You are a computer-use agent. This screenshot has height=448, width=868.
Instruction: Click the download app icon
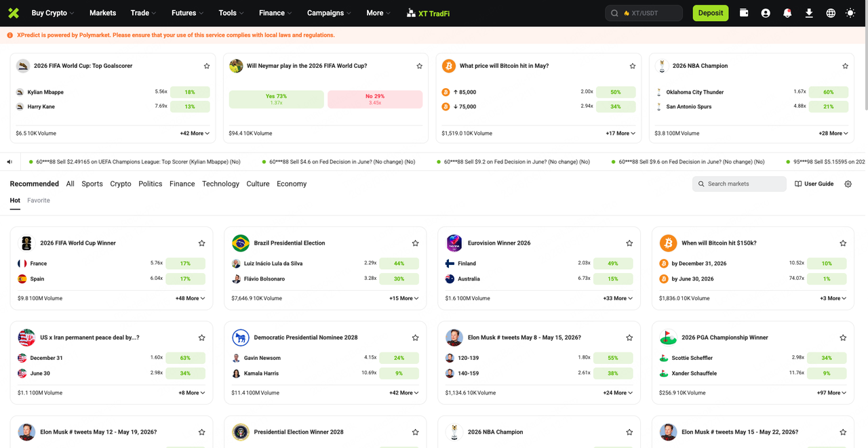coord(809,13)
